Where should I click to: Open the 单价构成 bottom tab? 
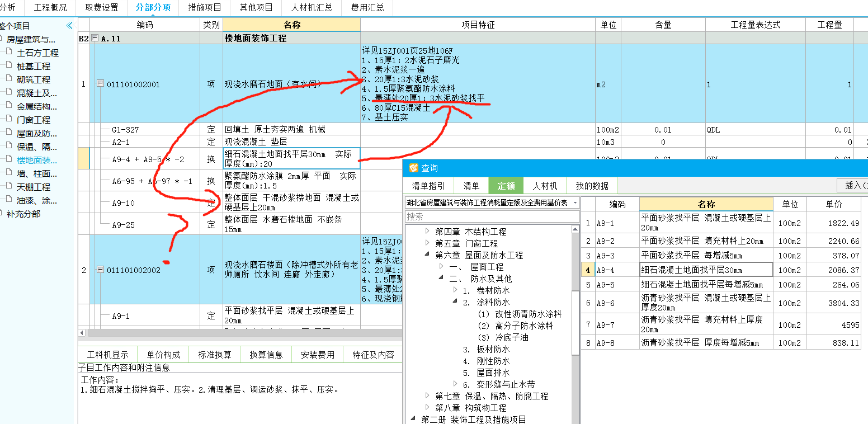click(x=163, y=355)
